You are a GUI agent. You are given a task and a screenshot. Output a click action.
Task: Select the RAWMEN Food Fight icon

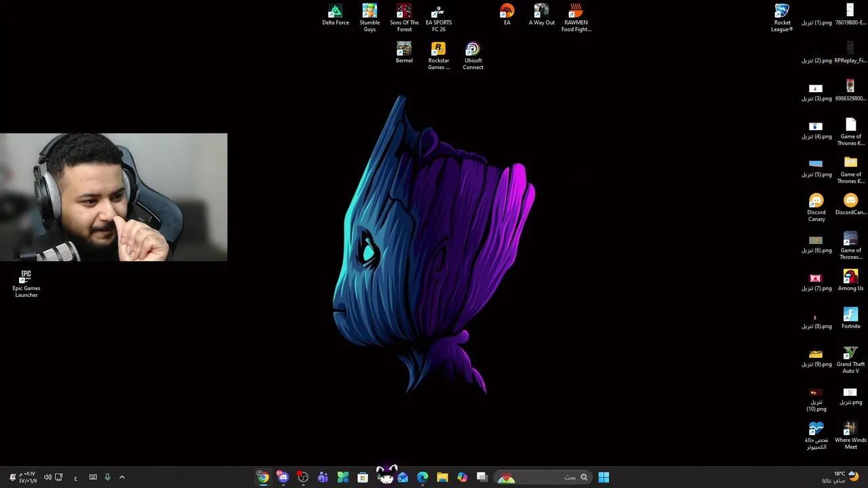coord(576,18)
